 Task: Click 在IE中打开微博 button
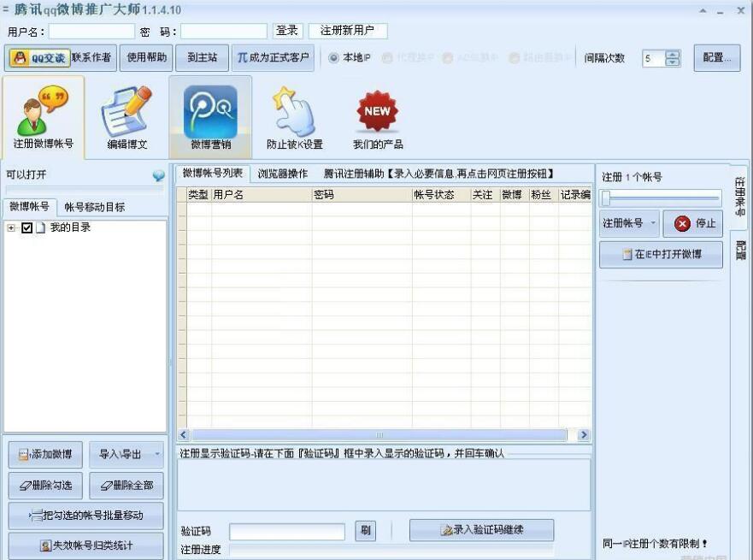[661, 254]
